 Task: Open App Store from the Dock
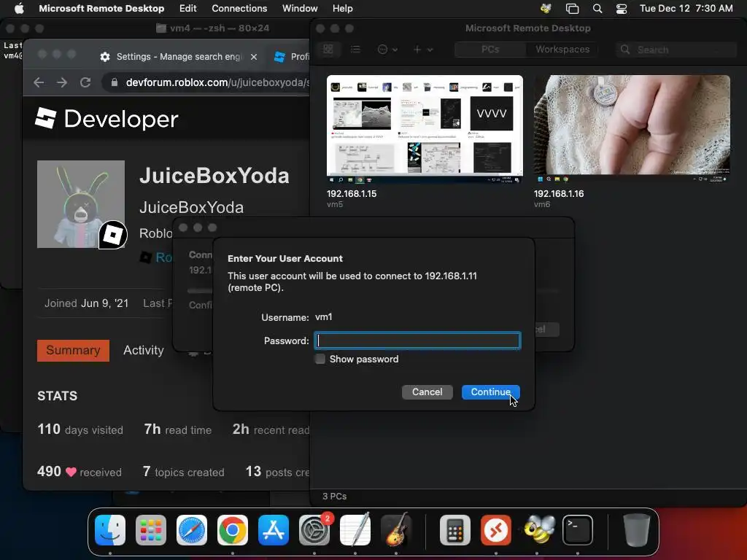tap(274, 530)
